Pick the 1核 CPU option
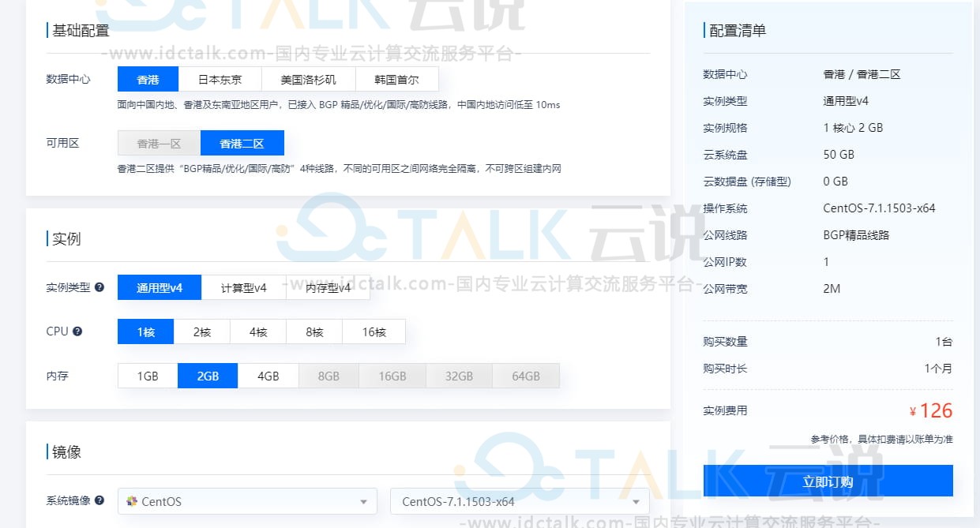Image resolution: width=980 pixels, height=528 pixels. 145,331
